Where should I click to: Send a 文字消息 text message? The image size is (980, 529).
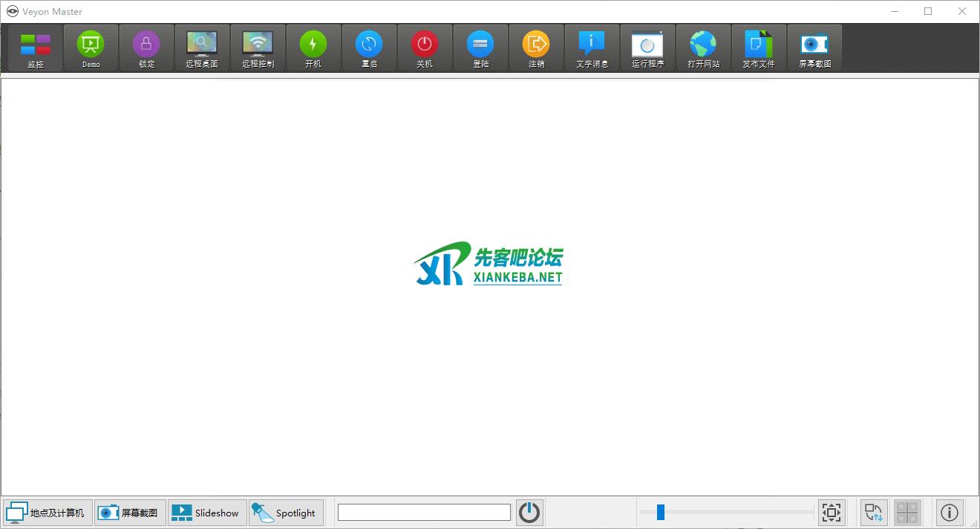pyautogui.click(x=592, y=48)
